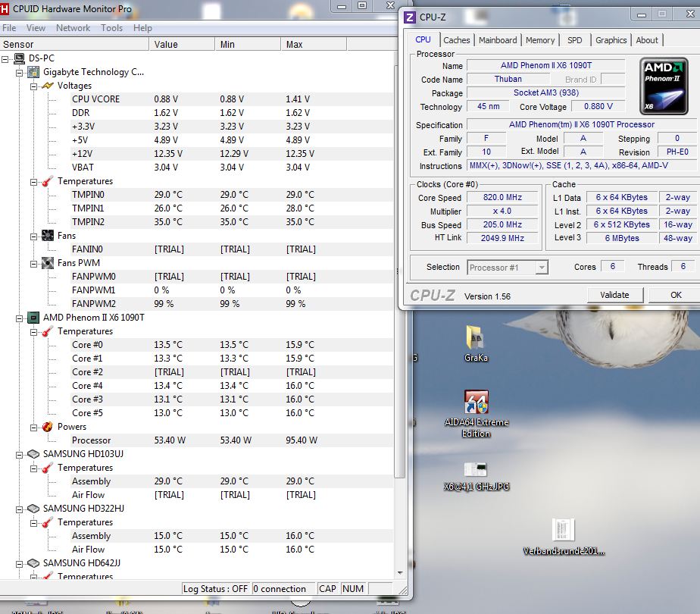The image size is (700, 614).
Task: Click the Min column header
Action: [x=248, y=44]
